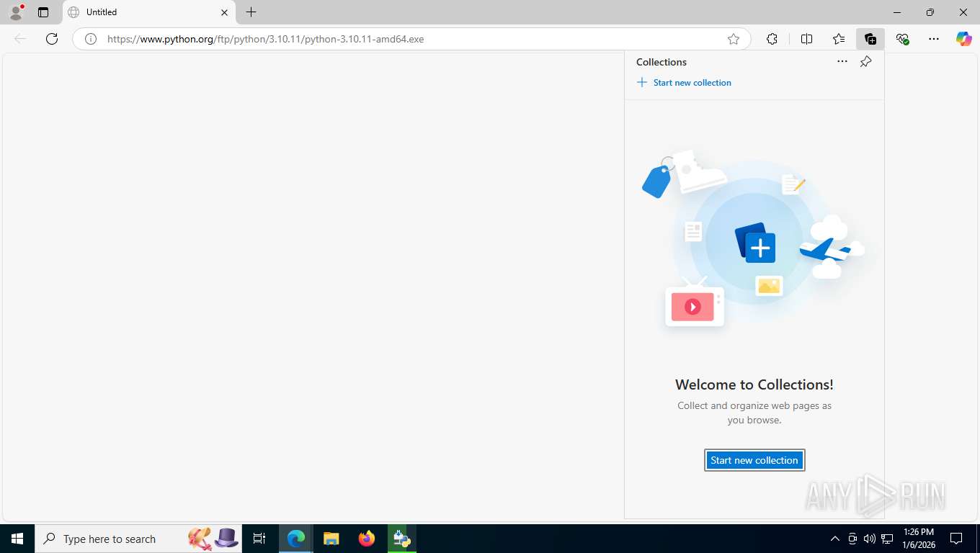Open File Explorer from taskbar
This screenshot has height=553, width=980.
331,539
